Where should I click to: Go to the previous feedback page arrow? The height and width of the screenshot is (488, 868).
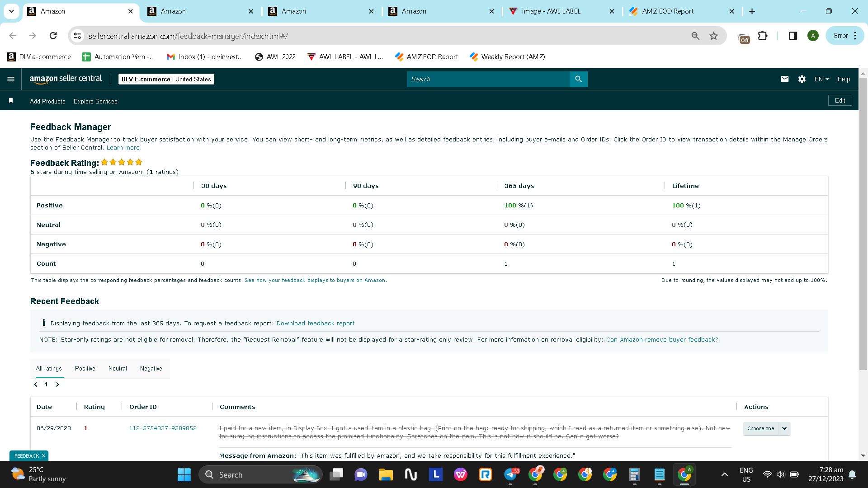(36, 385)
